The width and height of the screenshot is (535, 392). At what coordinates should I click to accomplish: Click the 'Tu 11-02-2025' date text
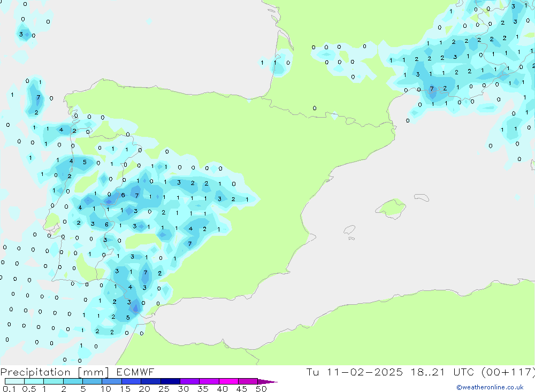click(354, 372)
